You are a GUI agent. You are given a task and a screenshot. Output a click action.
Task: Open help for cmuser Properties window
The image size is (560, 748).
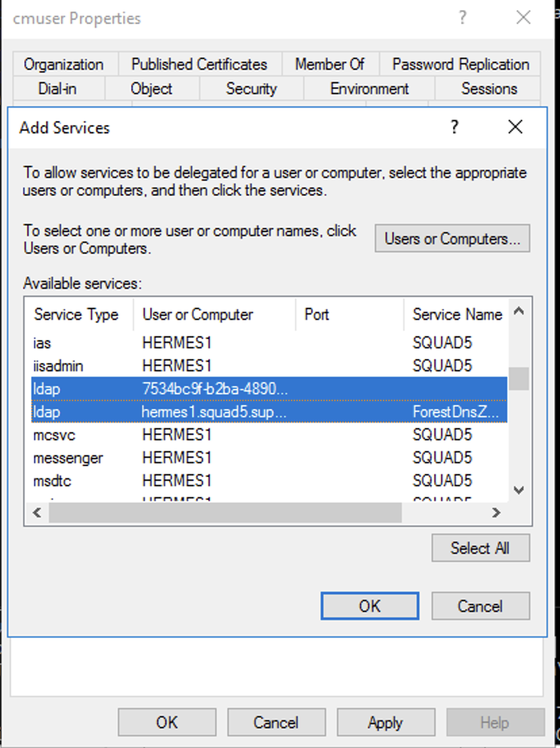[463, 18]
